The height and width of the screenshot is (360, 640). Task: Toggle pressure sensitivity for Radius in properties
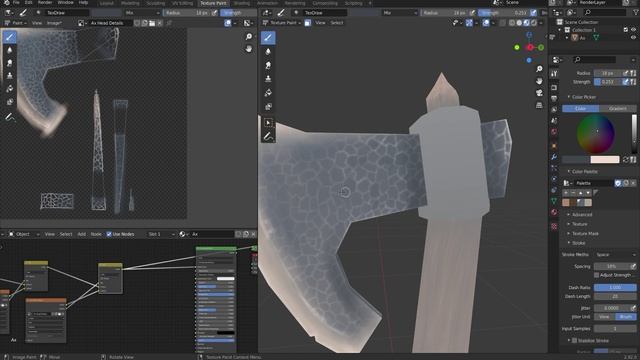click(x=625, y=73)
